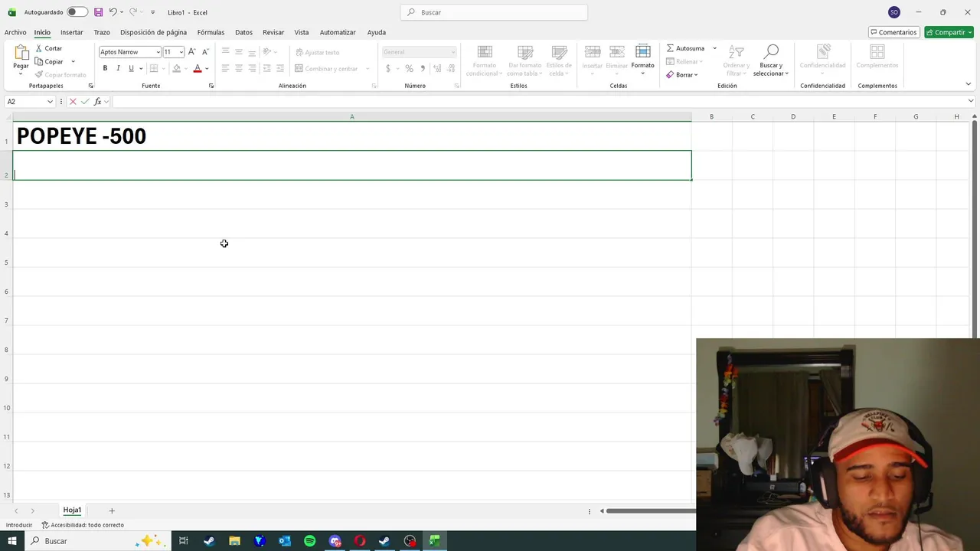Toggle center horizontal alignment
The height and width of the screenshot is (551, 980).
tap(239, 68)
